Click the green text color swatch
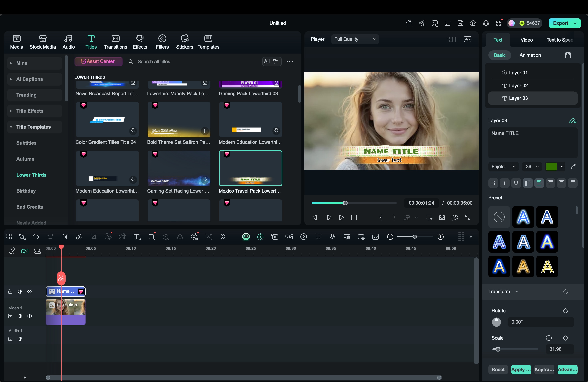588x382 pixels. click(551, 167)
